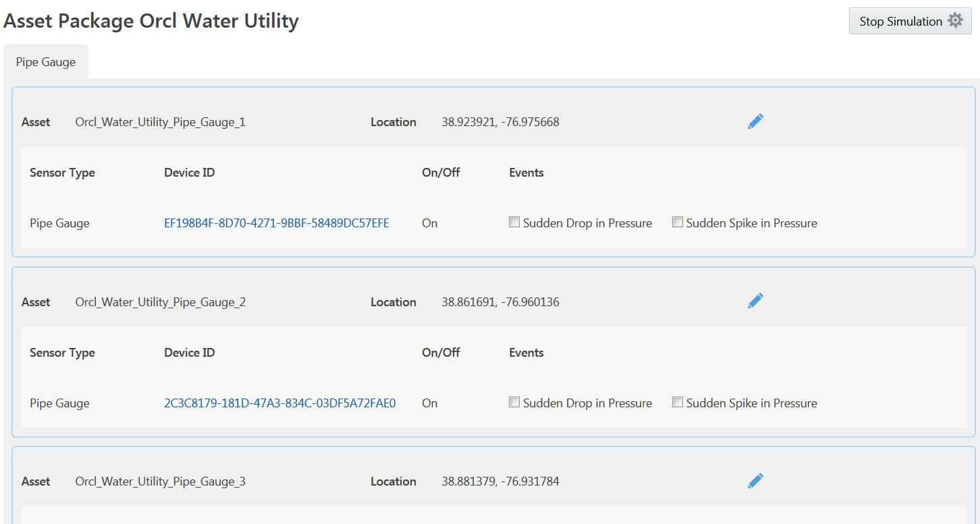Edit asset Orcl_Water_Utility_Pipe_Gauge_3 with pencil icon
Image resolution: width=980 pixels, height=524 pixels.
(x=755, y=481)
